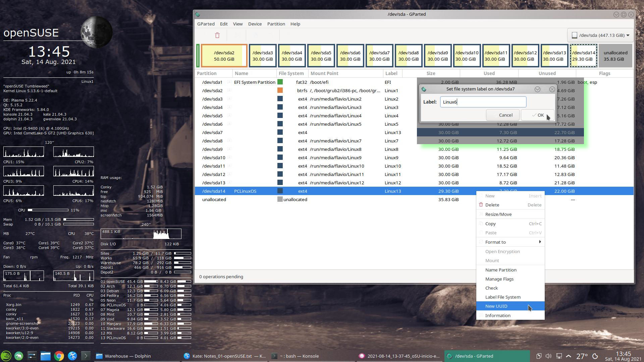Select the /dev/sda2 50.00 GiB partition block
This screenshot has width=644, height=362.
point(224,56)
